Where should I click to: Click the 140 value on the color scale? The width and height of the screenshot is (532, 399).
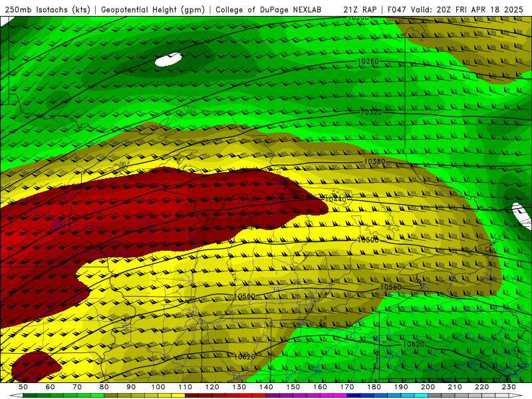[x=266, y=387]
